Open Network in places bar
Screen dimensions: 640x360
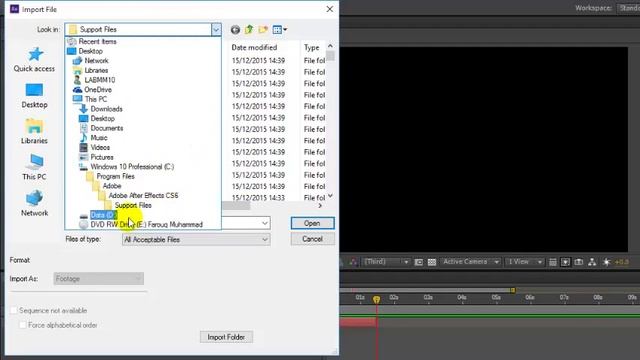34,204
